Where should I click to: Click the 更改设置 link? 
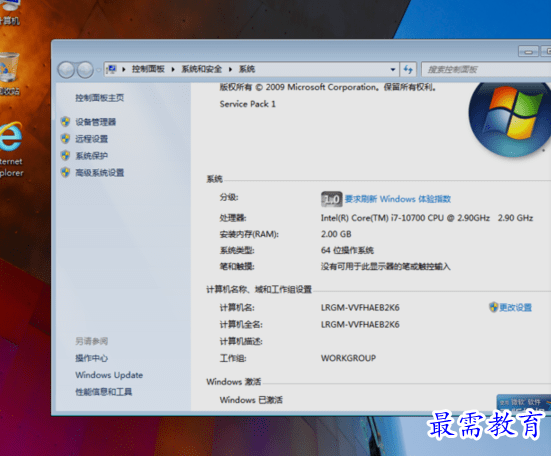(x=516, y=307)
